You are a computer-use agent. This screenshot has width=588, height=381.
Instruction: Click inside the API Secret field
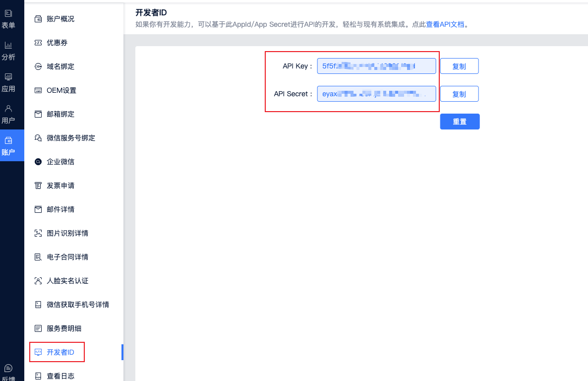pos(376,94)
